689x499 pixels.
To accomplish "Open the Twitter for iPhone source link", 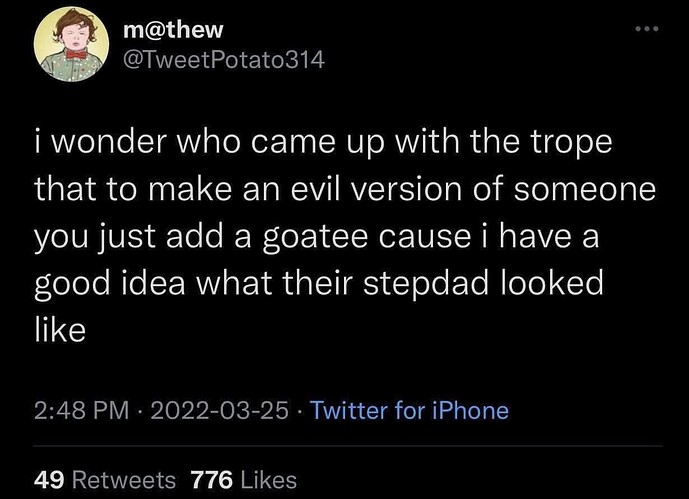I will 409,410.
